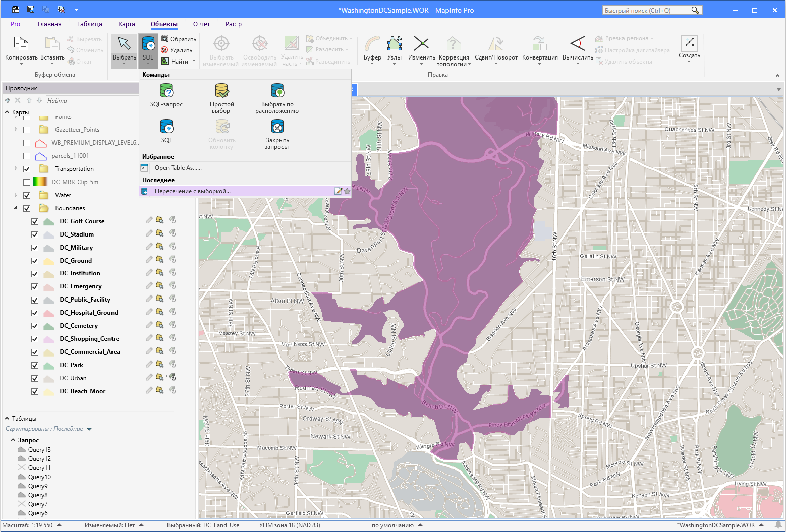This screenshot has height=532, width=786.
Task: Expand the Transportation layer group
Action: coord(16,169)
